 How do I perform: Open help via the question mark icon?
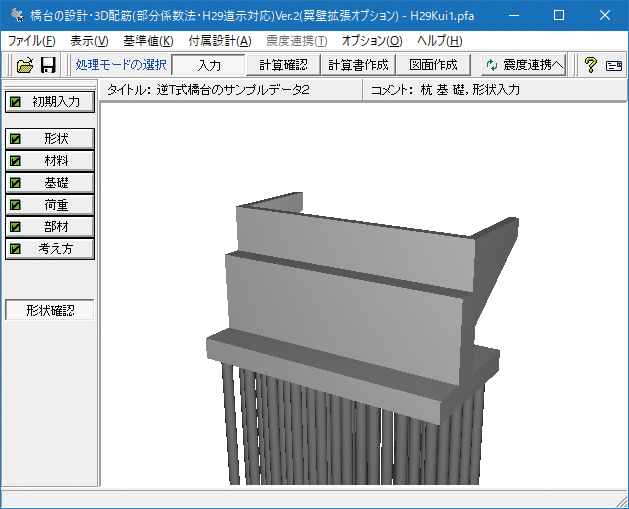tap(590, 65)
